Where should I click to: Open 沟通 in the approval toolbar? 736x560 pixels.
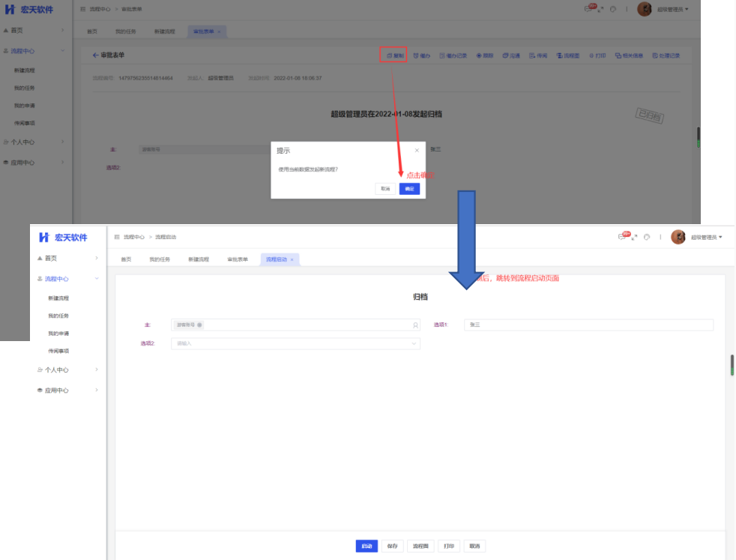(511, 55)
